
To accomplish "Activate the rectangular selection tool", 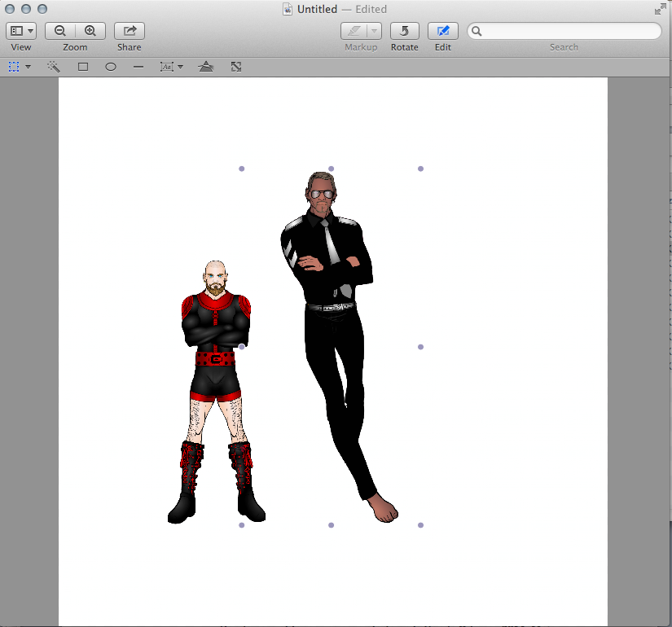I will coord(14,67).
